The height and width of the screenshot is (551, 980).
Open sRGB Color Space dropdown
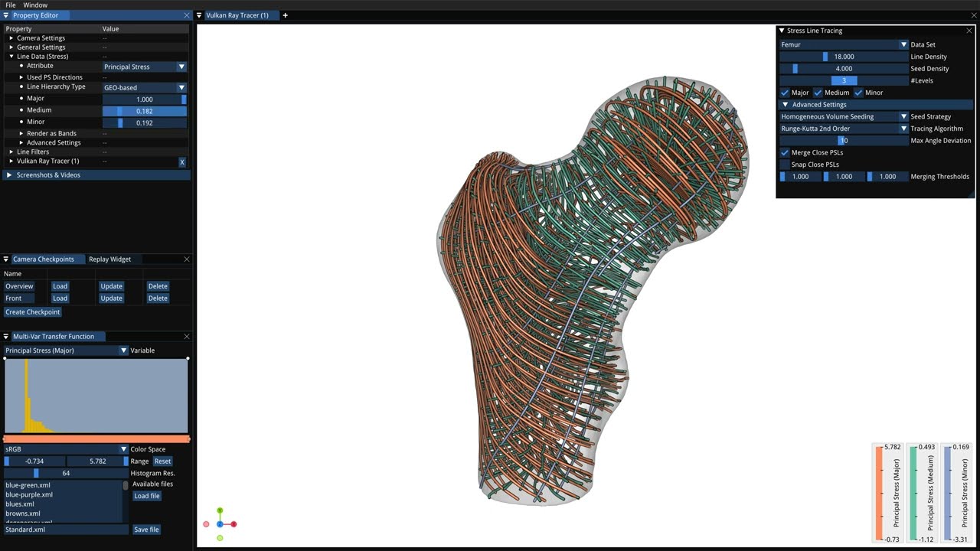coord(66,449)
